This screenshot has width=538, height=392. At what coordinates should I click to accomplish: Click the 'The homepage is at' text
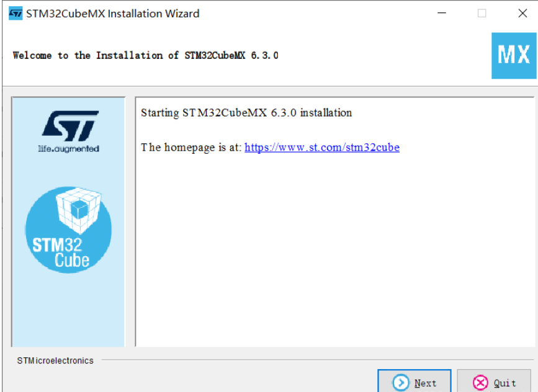coord(191,148)
